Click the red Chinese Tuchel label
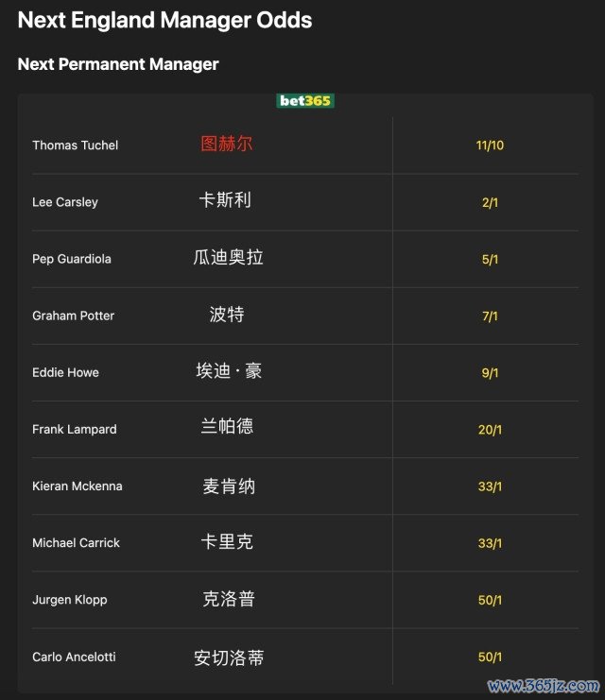605x700 pixels. (227, 144)
